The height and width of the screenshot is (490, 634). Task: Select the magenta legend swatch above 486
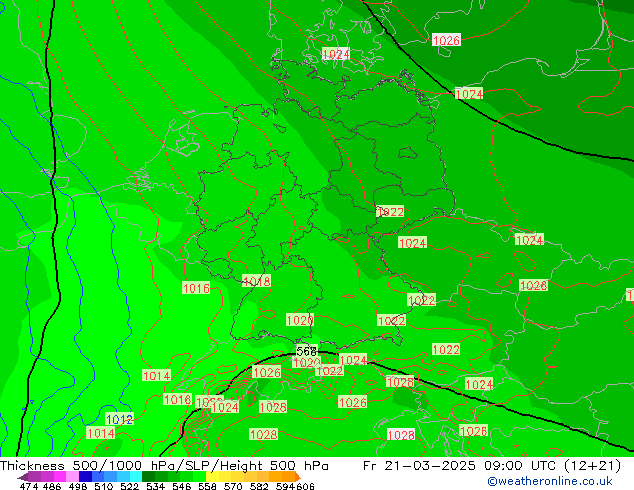[x=59, y=476]
